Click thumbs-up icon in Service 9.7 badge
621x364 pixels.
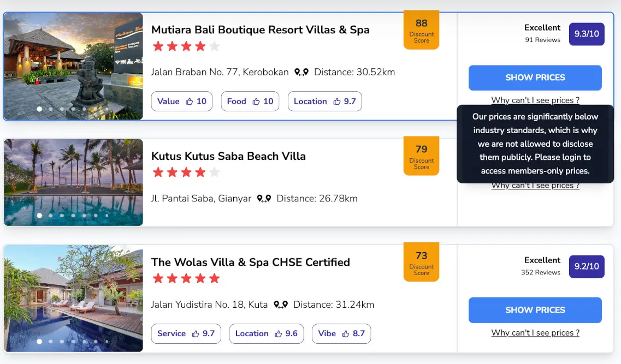point(196,334)
